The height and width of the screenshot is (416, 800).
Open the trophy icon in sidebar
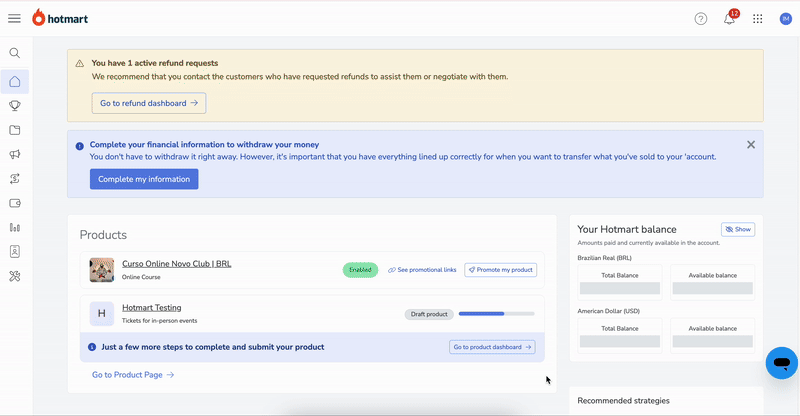[15, 106]
